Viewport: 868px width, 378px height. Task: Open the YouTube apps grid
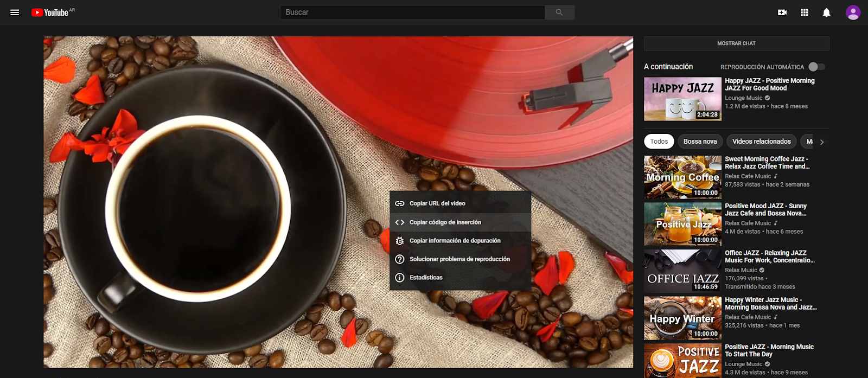pyautogui.click(x=805, y=12)
